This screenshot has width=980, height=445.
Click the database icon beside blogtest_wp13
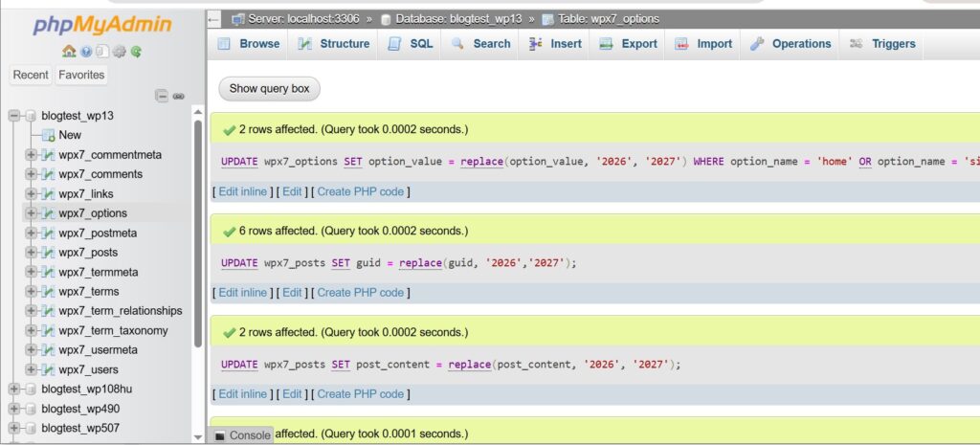(x=31, y=116)
